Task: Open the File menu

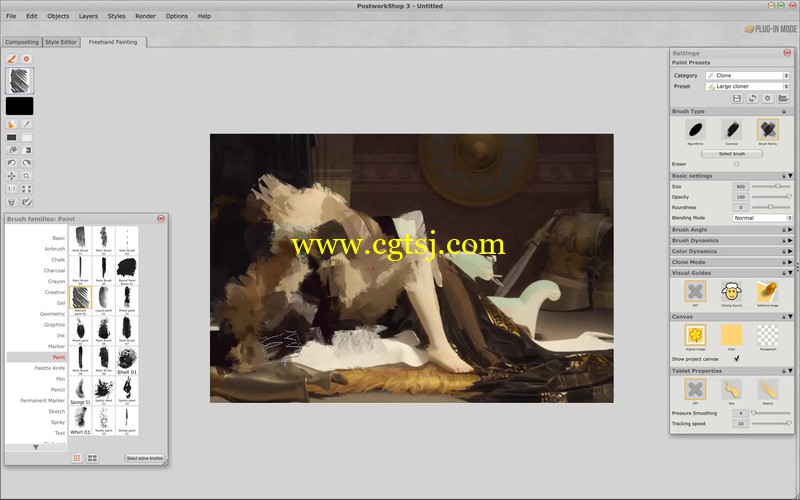Action: pyautogui.click(x=11, y=16)
